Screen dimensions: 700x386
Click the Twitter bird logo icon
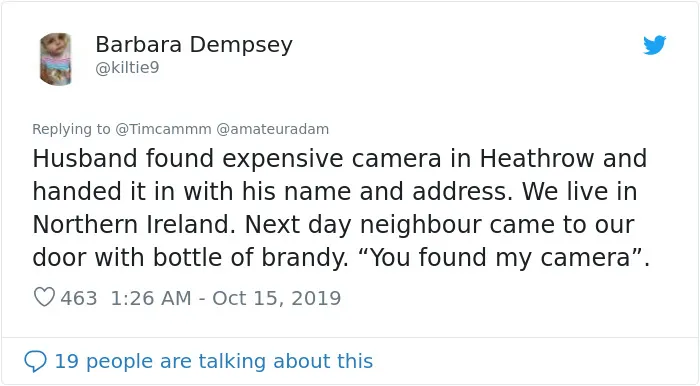coord(654,45)
